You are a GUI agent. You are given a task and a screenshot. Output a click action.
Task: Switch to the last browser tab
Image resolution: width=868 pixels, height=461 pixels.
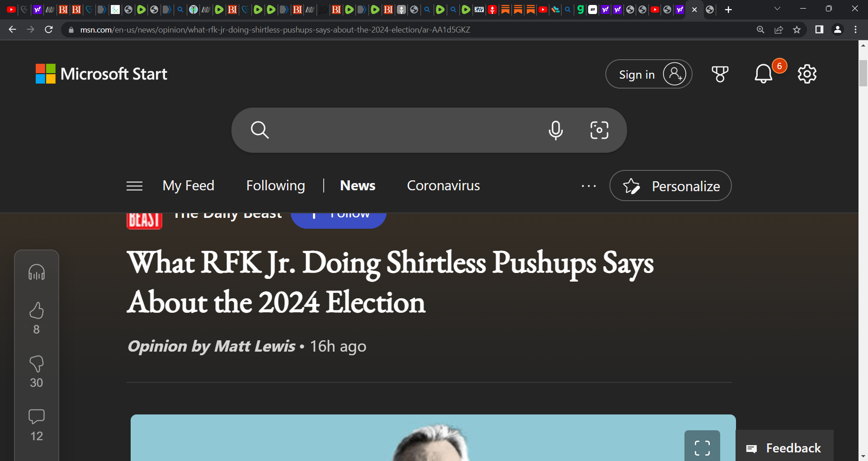click(710, 9)
